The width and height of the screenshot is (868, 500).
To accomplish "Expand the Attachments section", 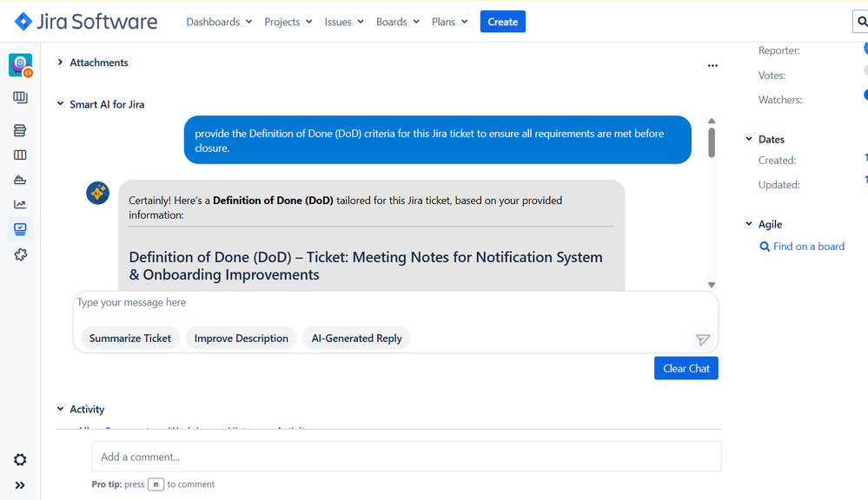I will click(x=60, y=62).
